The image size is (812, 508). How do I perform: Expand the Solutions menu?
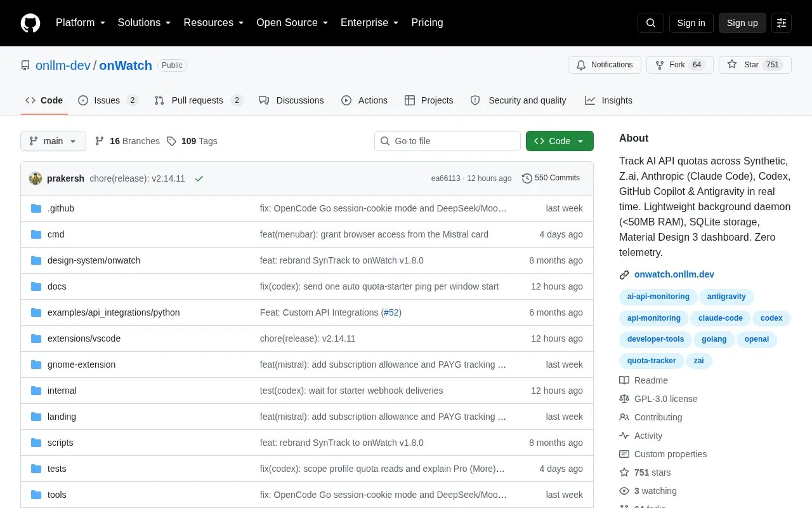pos(144,23)
